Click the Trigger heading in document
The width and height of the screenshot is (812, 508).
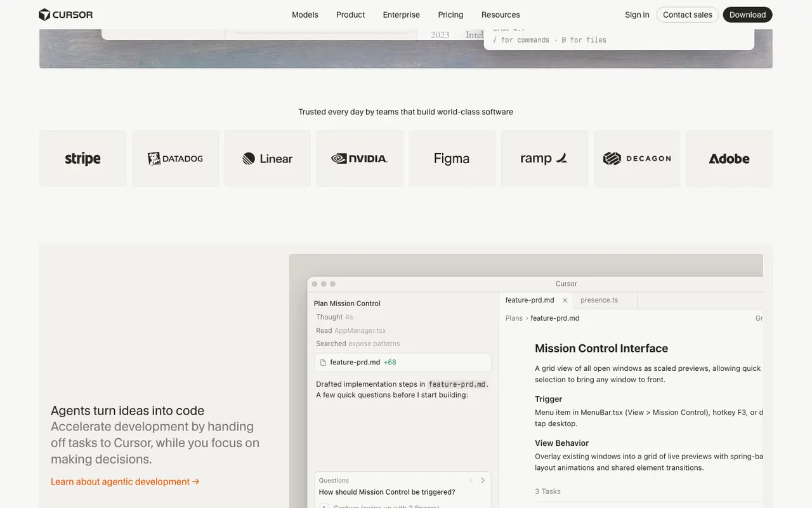(548, 399)
